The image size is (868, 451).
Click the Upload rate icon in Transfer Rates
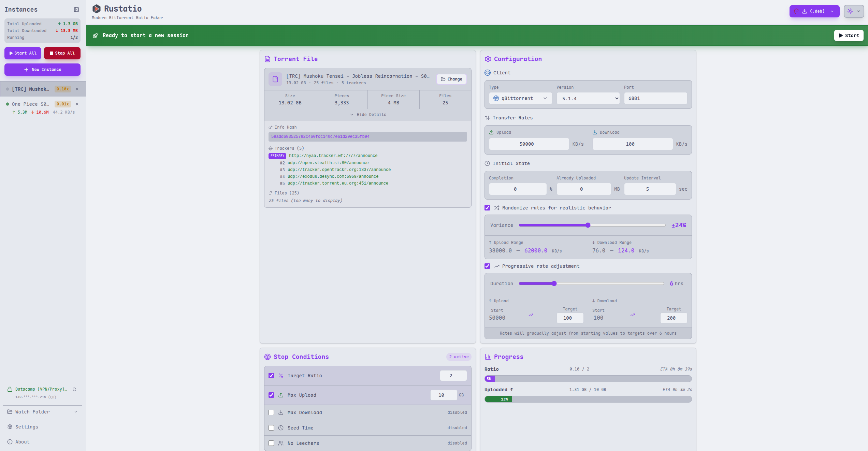(x=491, y=132)
